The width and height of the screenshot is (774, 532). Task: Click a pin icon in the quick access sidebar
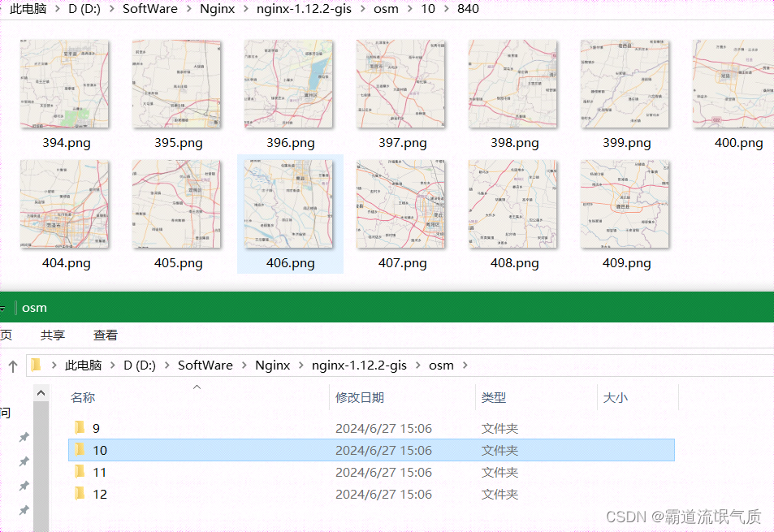(x=24, y=436)
